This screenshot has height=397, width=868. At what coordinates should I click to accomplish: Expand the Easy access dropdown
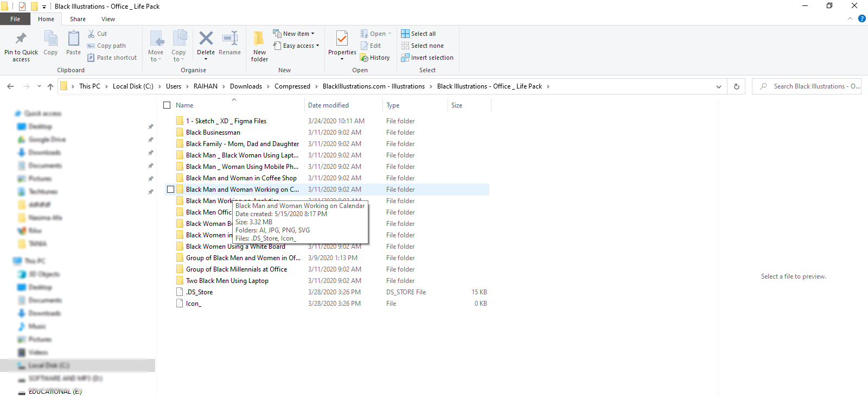(x=317, y=46)
